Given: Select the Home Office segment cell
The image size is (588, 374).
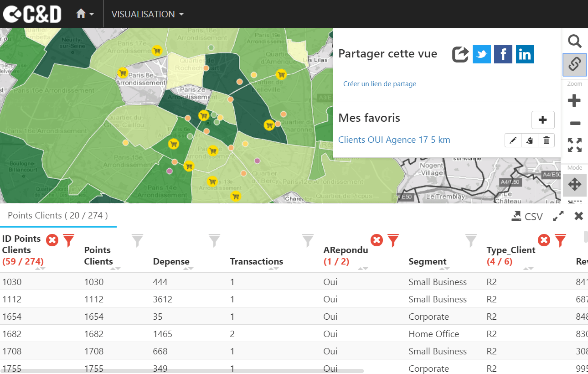Looking at the screenshot, I should (433, 334).
